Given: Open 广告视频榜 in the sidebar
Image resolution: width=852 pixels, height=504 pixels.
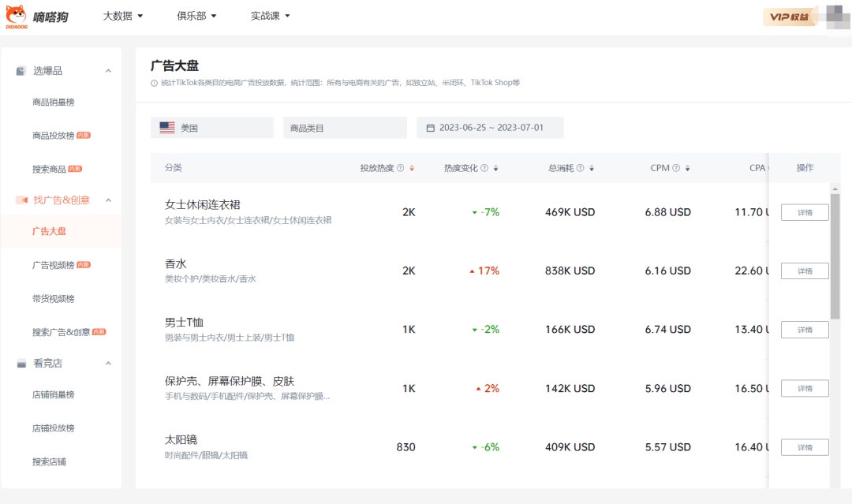Looking at the screenshot, I should (54, 265).
